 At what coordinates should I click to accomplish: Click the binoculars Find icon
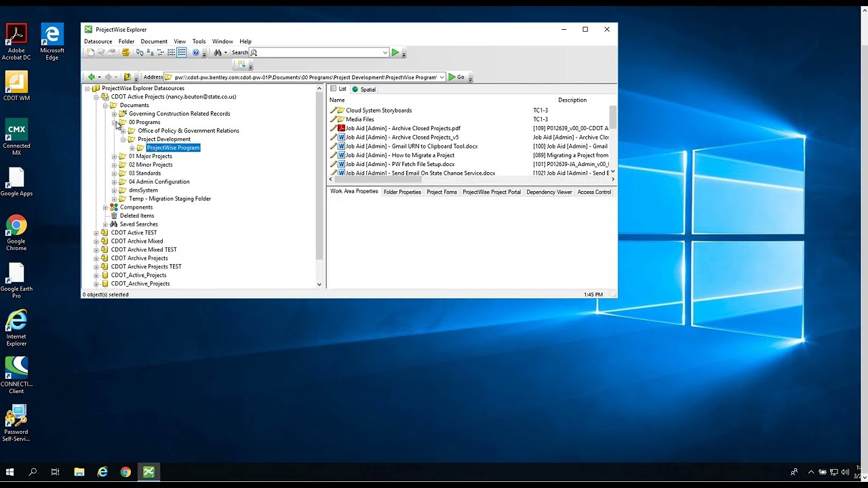point(218,52)
